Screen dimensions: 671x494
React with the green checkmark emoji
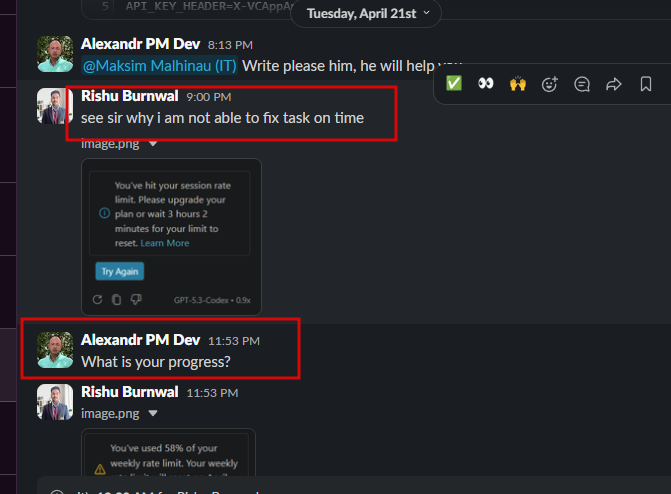click(454, 83)
